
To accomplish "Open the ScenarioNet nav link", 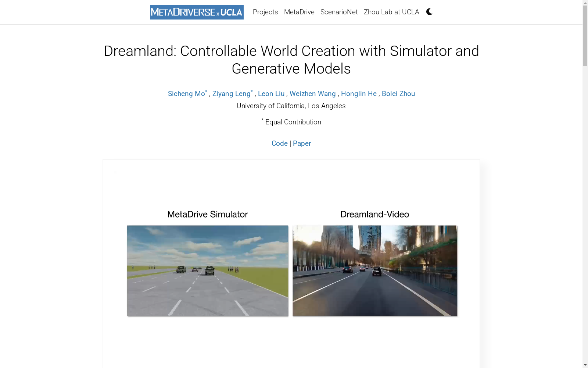I will pos(339,12).
